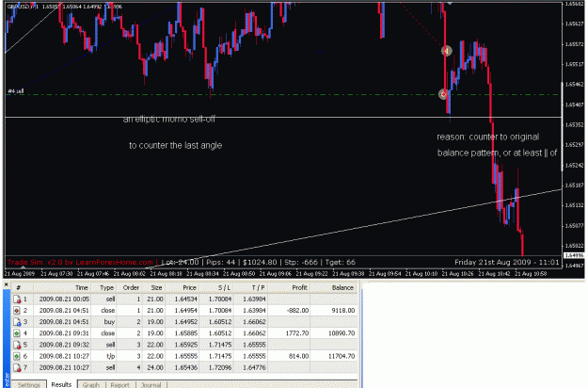Open the Graph tab
588x388 pixels.
pyautogui.click(x=90, y=384)
